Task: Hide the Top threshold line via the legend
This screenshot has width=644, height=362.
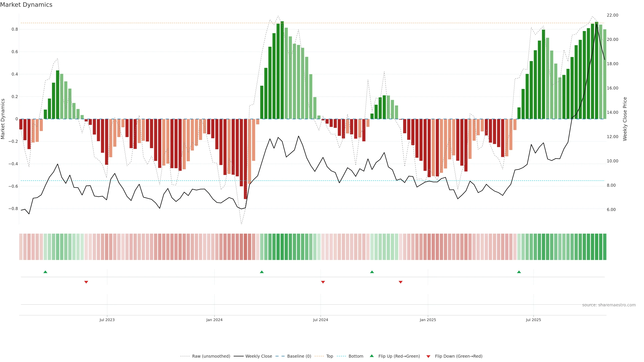Action: tap(330, 356)
